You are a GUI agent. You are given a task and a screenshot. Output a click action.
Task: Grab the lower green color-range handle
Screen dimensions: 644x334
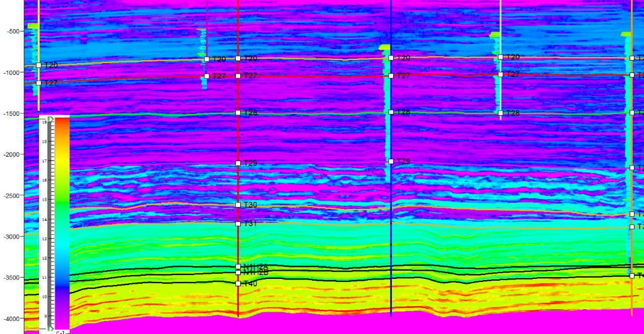coord(50,328)
